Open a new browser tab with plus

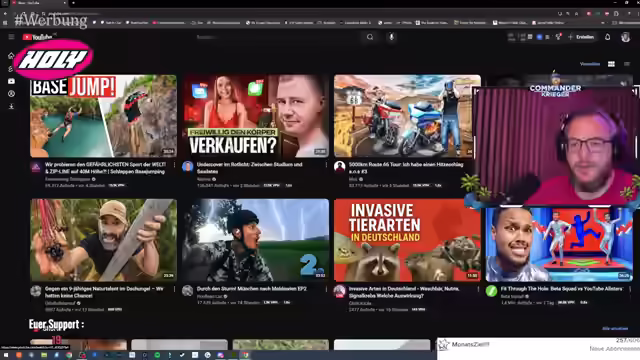pos(73,3)
